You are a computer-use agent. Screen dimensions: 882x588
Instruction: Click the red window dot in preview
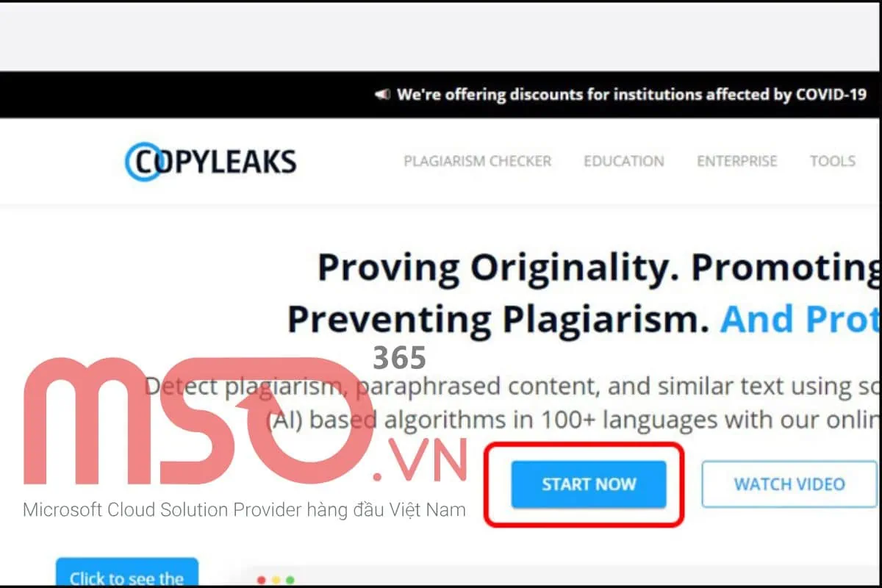pos(262,580)
